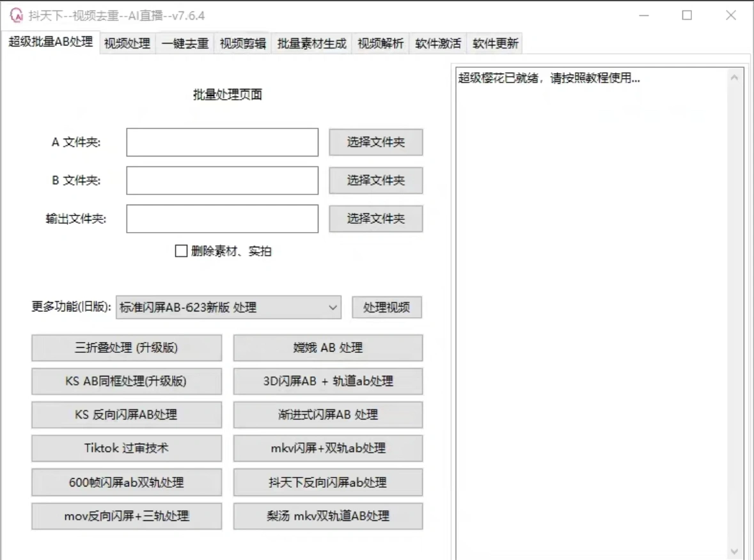Type in the A 文件夹 input field
Screen dimensions: 754x560
tap(222, 142)
